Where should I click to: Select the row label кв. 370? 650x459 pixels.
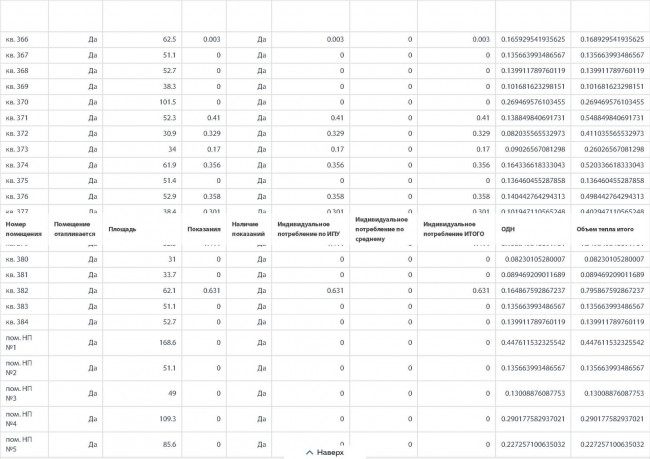coord(17,102)
